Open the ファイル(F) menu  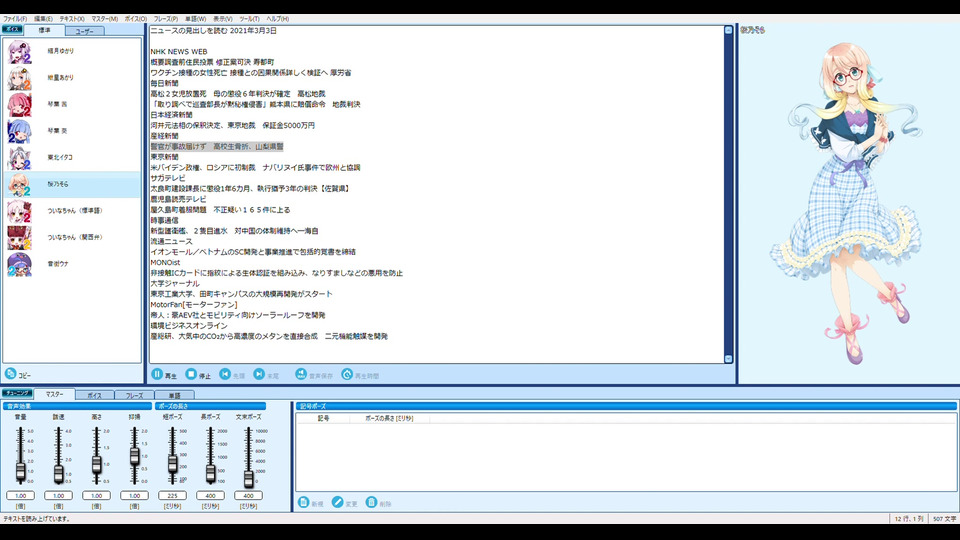15,19
